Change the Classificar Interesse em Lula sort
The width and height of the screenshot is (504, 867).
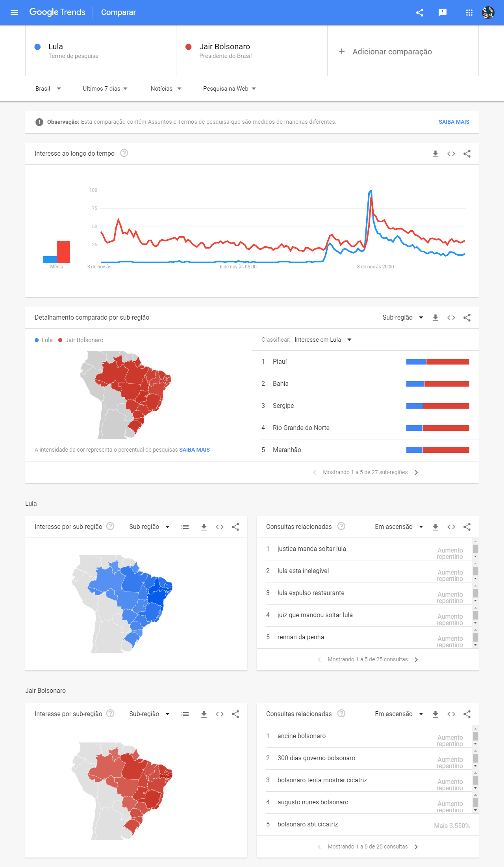click(323, 340)
